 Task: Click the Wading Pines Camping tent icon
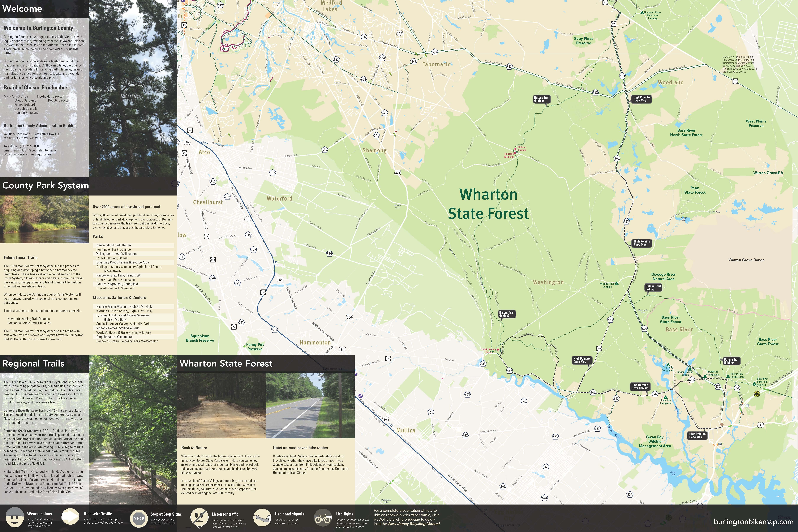tap(617, 283)
